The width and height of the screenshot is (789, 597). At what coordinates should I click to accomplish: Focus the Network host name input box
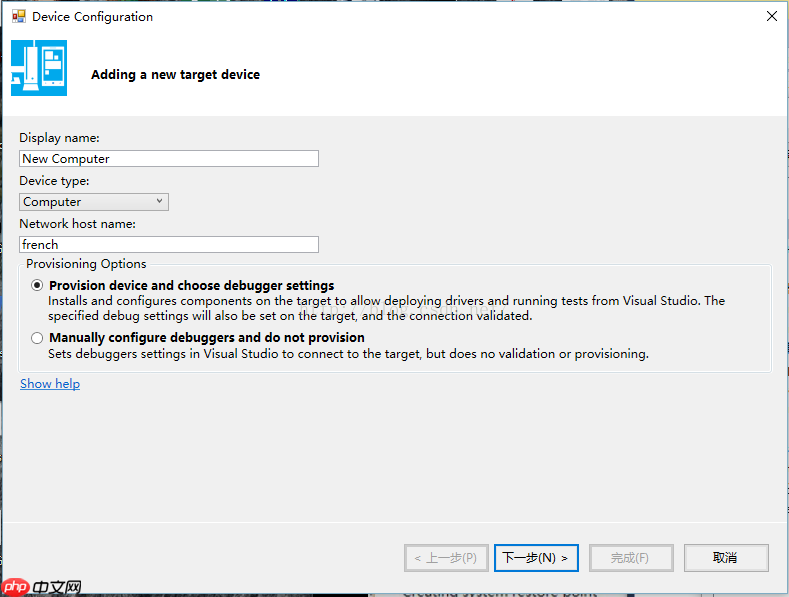coord(169,244)
